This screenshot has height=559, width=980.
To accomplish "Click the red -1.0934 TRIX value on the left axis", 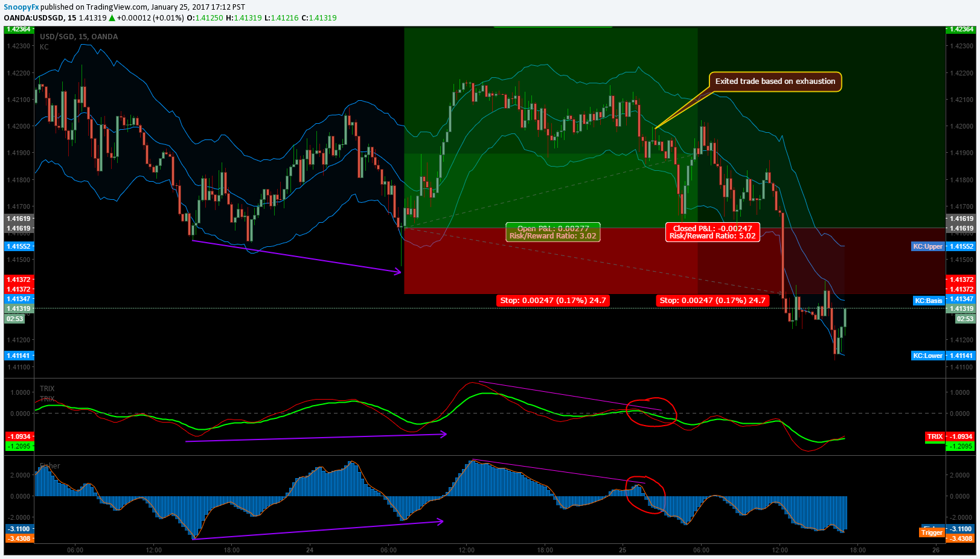I will (x=19, y=436).
